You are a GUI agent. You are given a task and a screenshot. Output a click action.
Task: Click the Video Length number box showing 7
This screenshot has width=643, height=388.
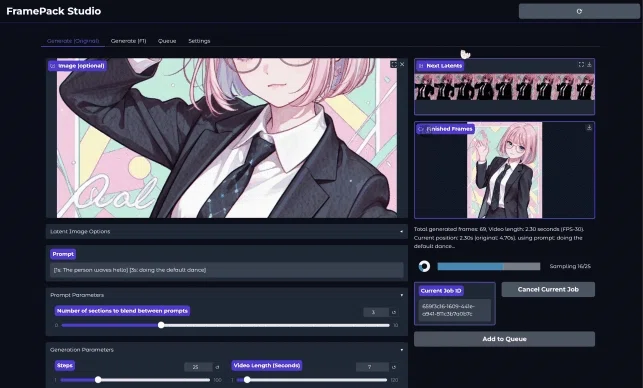tap(372, 367)
